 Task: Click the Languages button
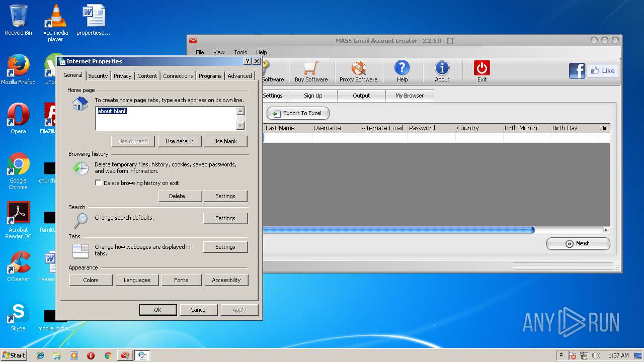[x=137, y=280]
